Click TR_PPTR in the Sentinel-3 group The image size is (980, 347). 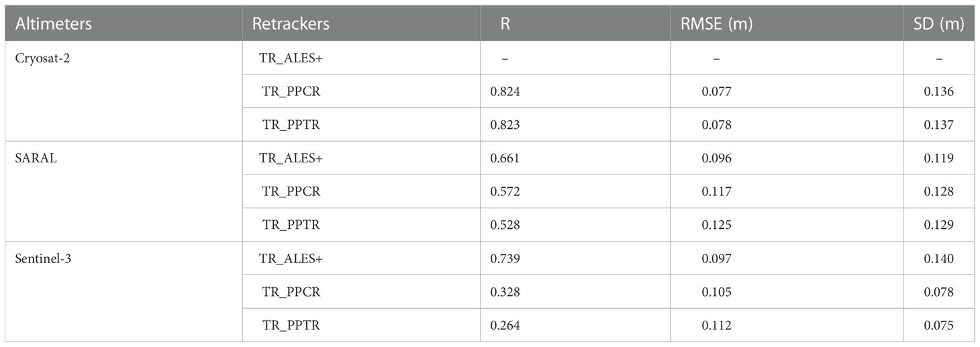289,326
